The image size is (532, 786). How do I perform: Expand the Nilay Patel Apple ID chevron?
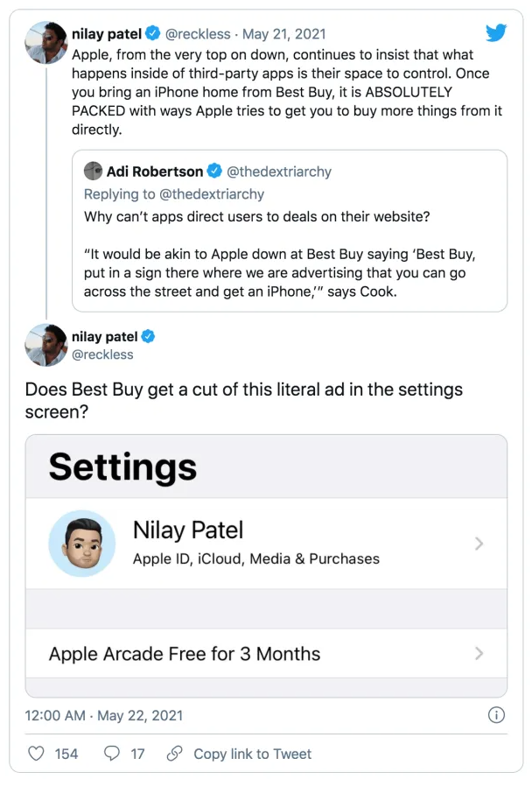click(x=479, y=544)
